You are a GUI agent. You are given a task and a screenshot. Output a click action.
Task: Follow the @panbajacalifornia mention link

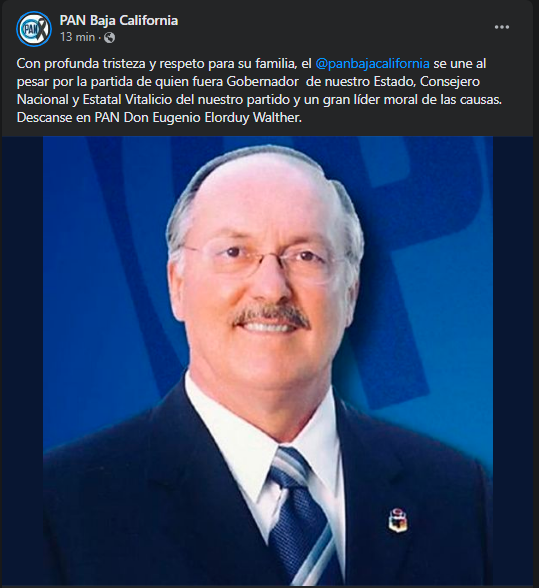click(x=372, y=63)
